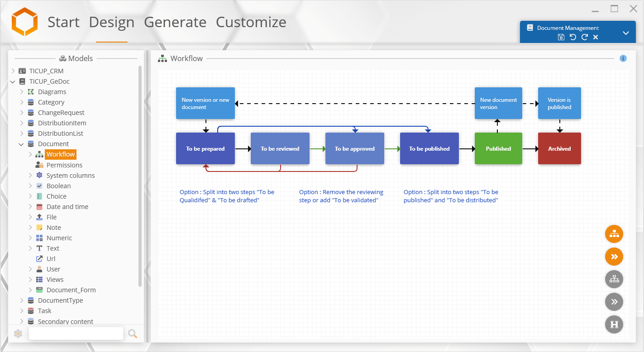Expand the Diagrams tree node arrow
644x352 pixels.
coord(21,92)
